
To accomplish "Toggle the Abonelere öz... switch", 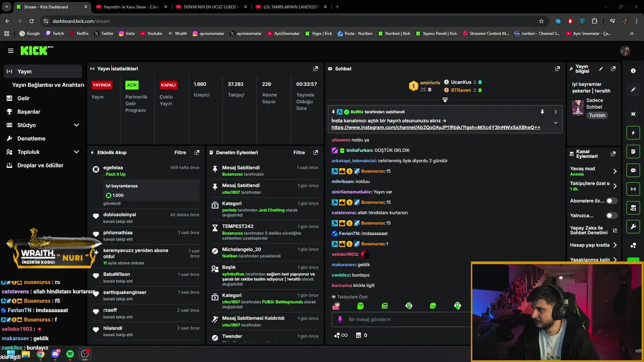I will coord(611,201).
